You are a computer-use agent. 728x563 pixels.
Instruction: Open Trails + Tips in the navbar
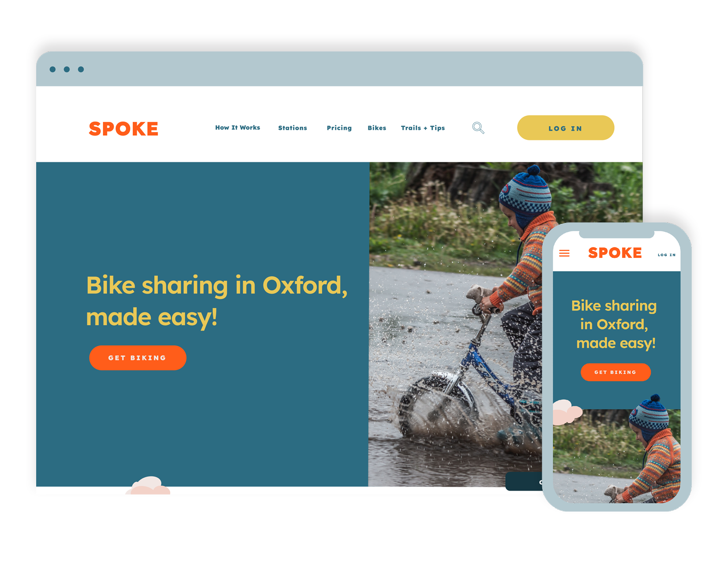pos(423,128)
